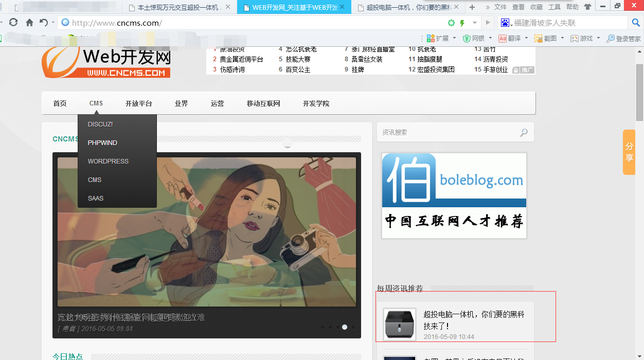Viewport: 644px width, 360px height.
Task: Click the active fourth slider dot
Action: tap(345, 327)
